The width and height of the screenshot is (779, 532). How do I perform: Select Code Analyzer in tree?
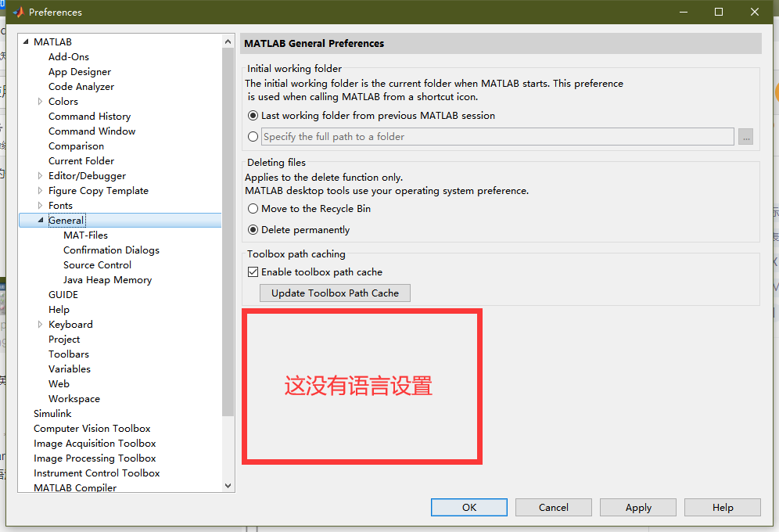(81, 86)
